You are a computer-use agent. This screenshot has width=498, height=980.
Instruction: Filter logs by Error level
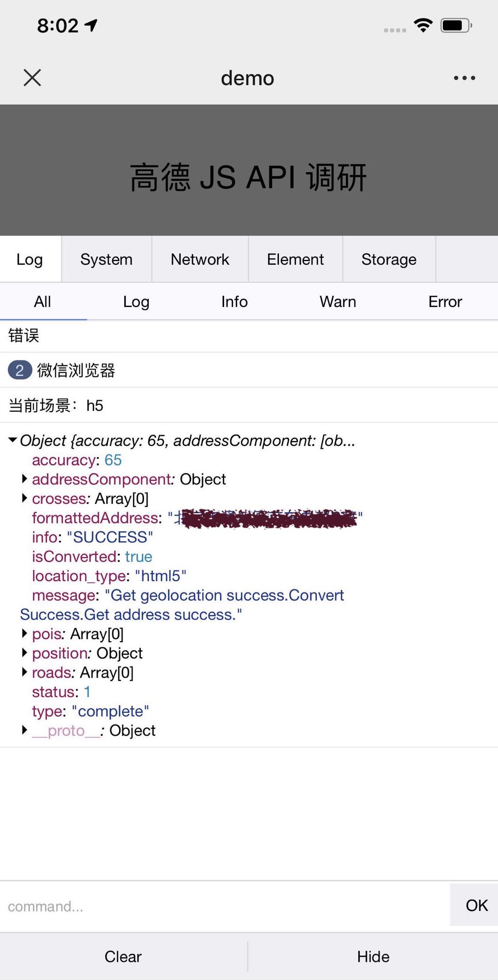click(445, 302)
